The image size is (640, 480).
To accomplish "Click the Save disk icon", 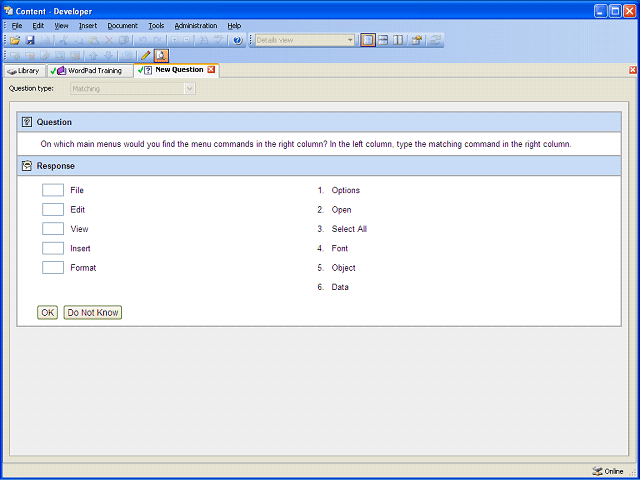I will pyautogui.click(x=30, y=40).
